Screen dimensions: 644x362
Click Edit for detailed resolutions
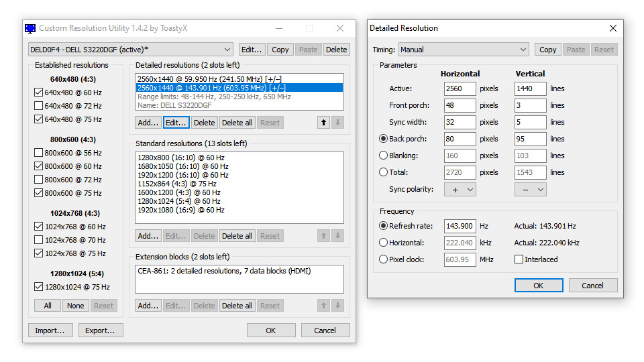[x=176, y=122]
